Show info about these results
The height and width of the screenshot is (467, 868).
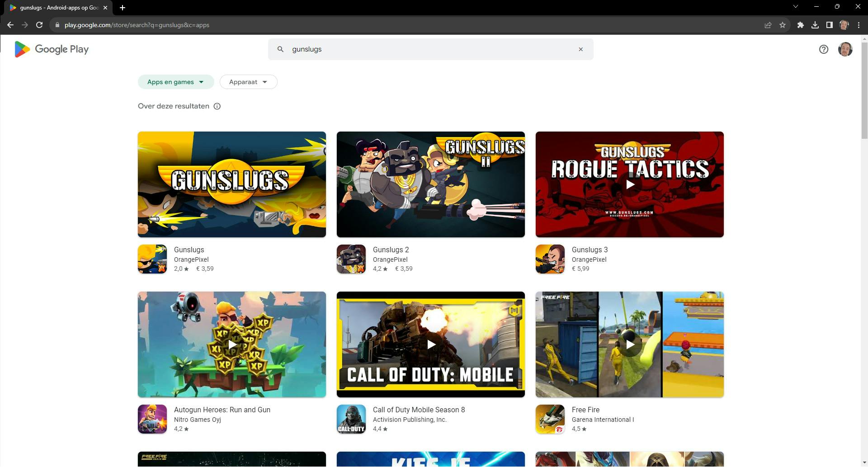[217, 106]
